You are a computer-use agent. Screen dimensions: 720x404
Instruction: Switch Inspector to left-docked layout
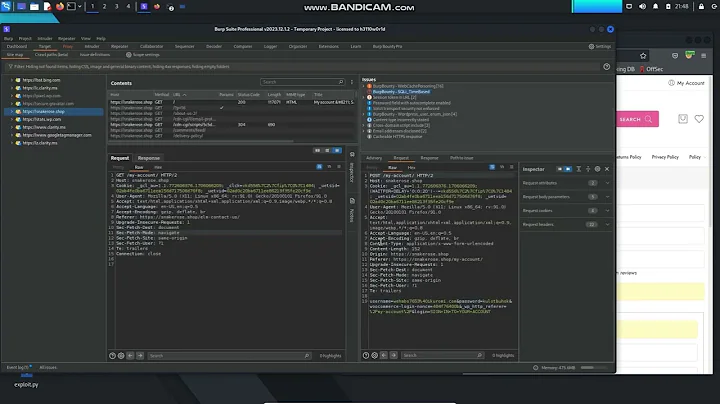(559, 169)
